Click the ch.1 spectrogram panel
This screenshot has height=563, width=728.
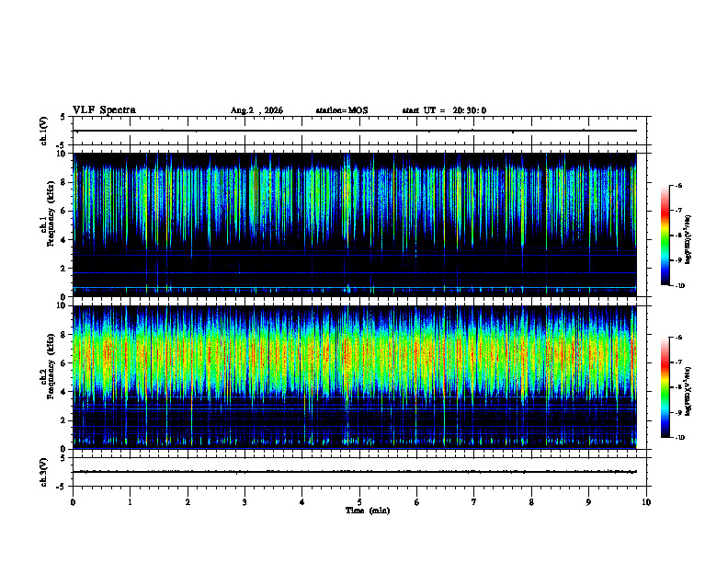point(355,224)
